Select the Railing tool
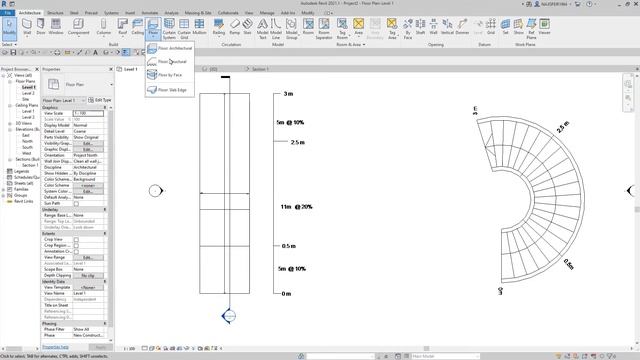The image size is (640, 360). [219, 27]
